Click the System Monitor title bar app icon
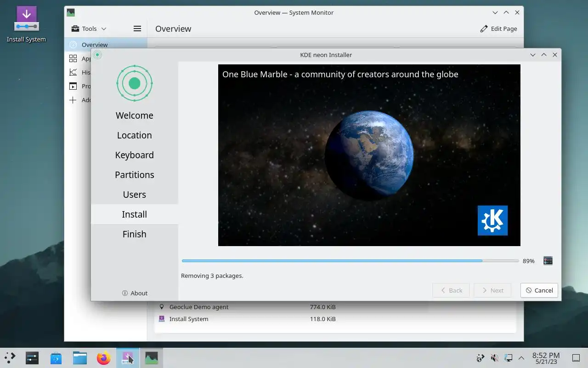 point(71,12)
